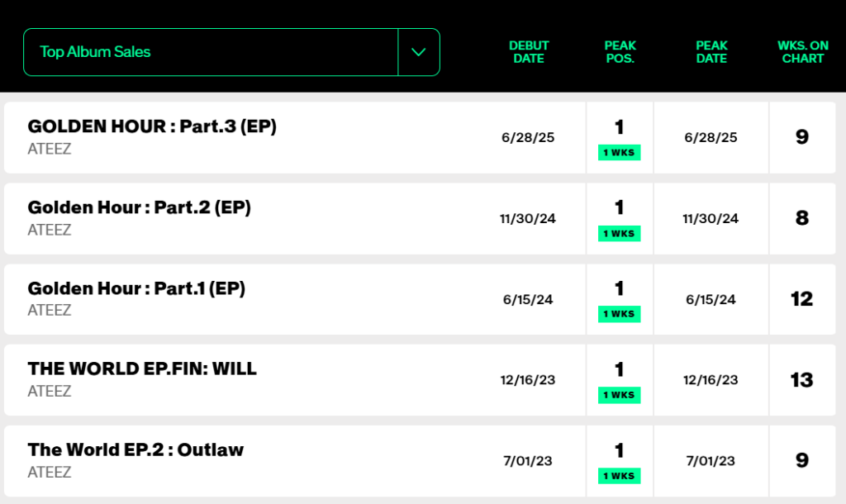Open THE WORLD EP.FIN: WILL title
This screenshot has height=504, width=846.
(142, 369)
